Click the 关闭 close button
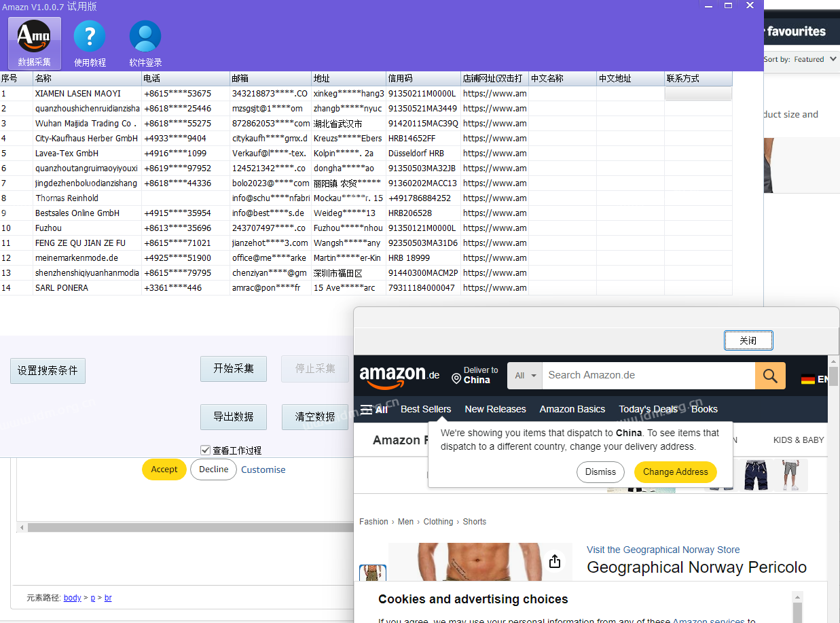Viewport: 840px width, 623px height. [748, 340]
